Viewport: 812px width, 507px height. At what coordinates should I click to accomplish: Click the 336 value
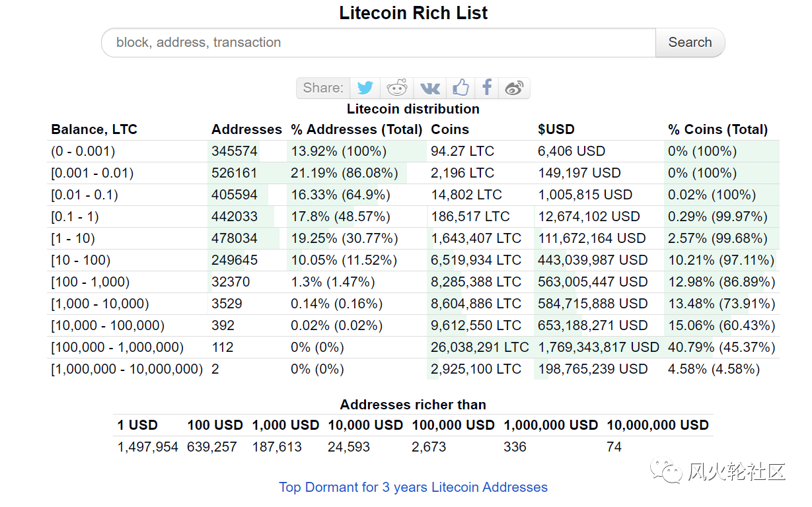point(515,447)
